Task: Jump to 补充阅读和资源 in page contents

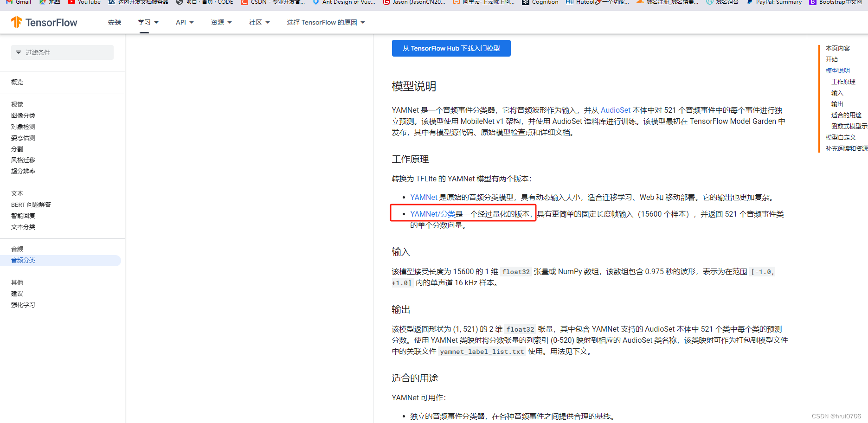Action: [x=847, y=148]
